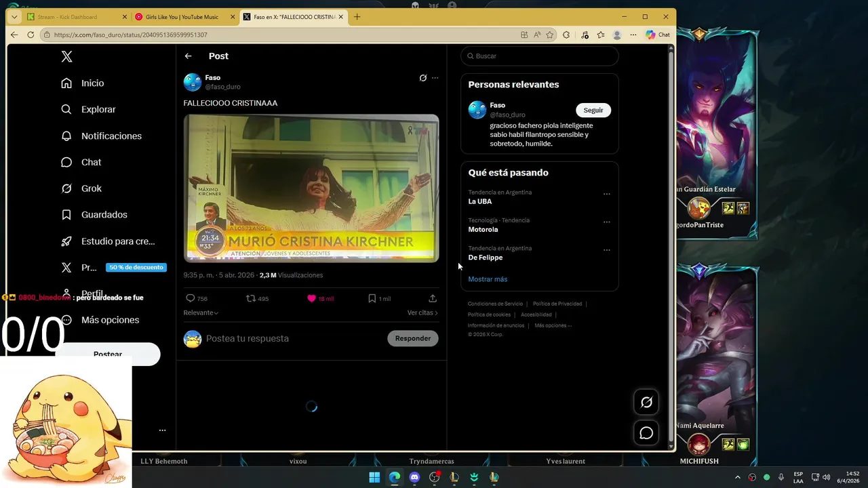Open Discord from the taskbar
Screen dimensions: 868x488
[414, 477]
